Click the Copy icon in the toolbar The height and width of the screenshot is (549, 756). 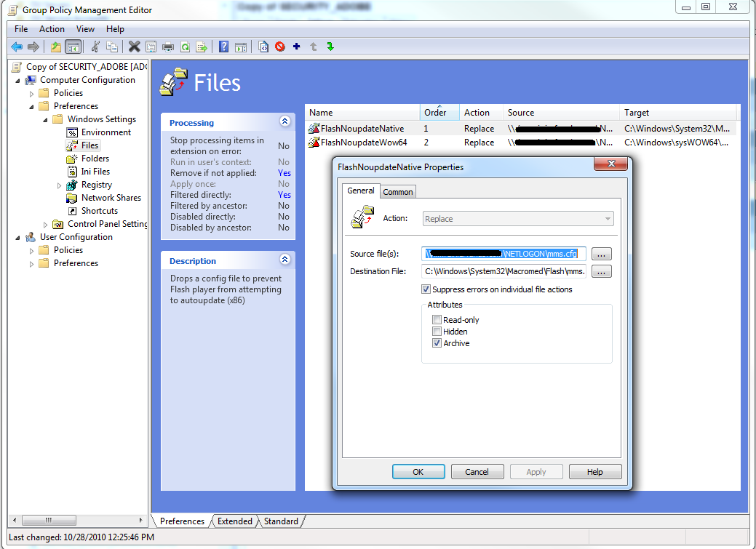[112, 47]
